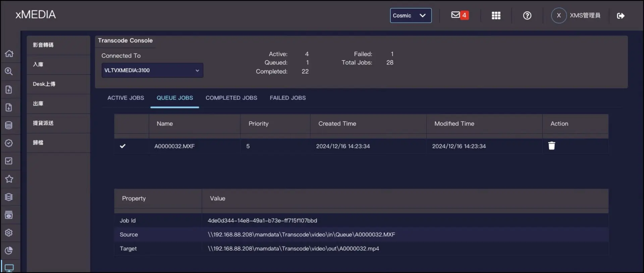Click the settings gear icon in sidebar
The height and width of the screenshot is (273, 644).
point(9,233)
